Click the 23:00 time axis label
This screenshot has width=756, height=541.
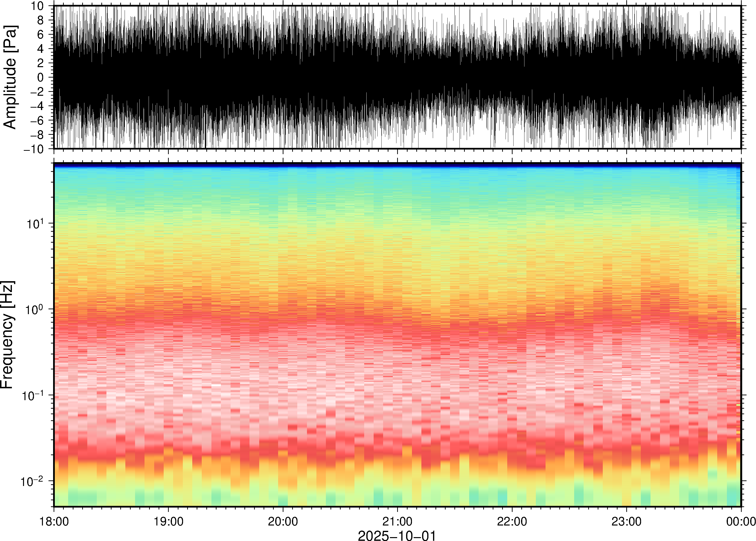[x=626, y=521]
